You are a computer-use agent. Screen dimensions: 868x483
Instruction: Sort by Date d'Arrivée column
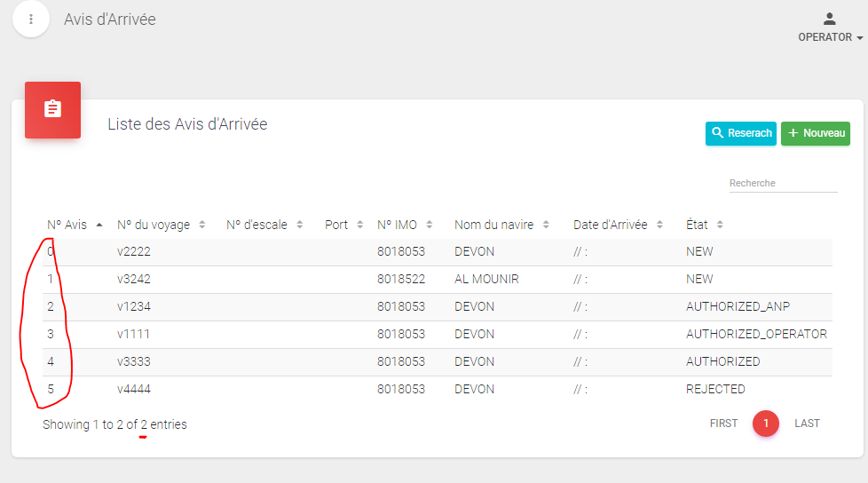tap(618, 225)
